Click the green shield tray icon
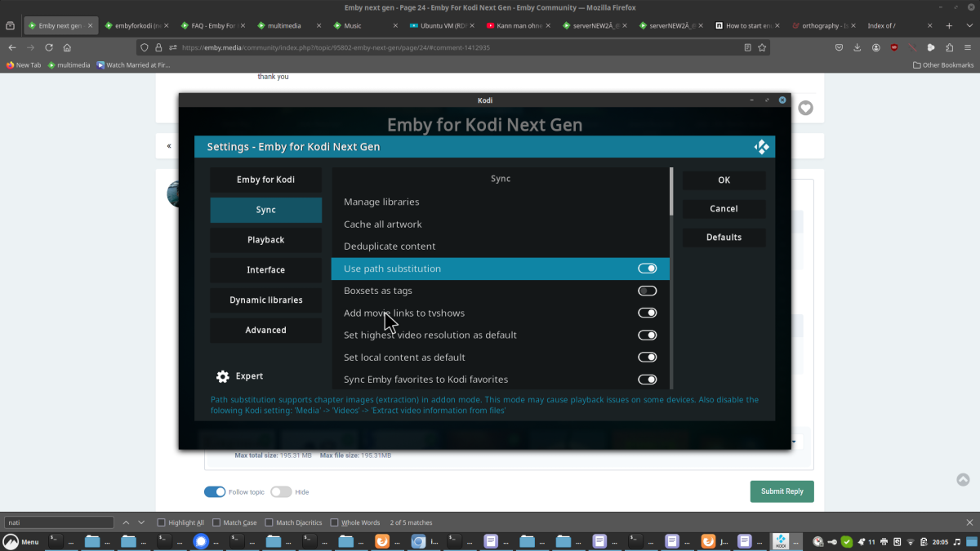 (x=847, y=541)
